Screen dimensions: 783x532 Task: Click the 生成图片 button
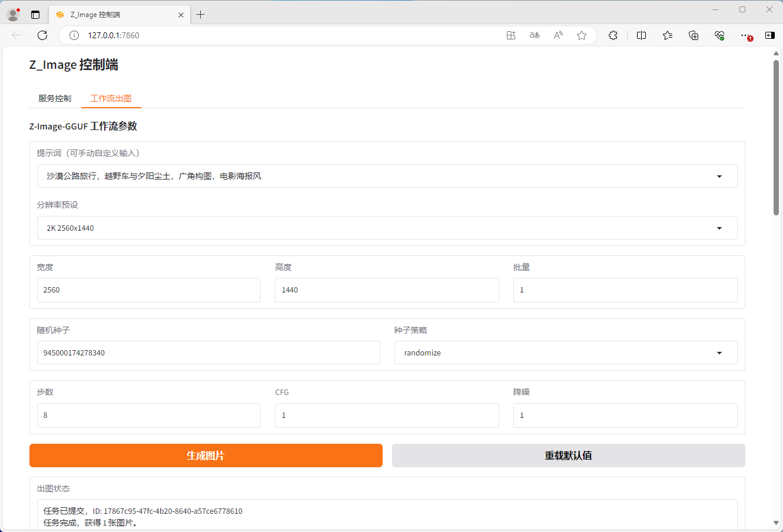pos(205,455)
